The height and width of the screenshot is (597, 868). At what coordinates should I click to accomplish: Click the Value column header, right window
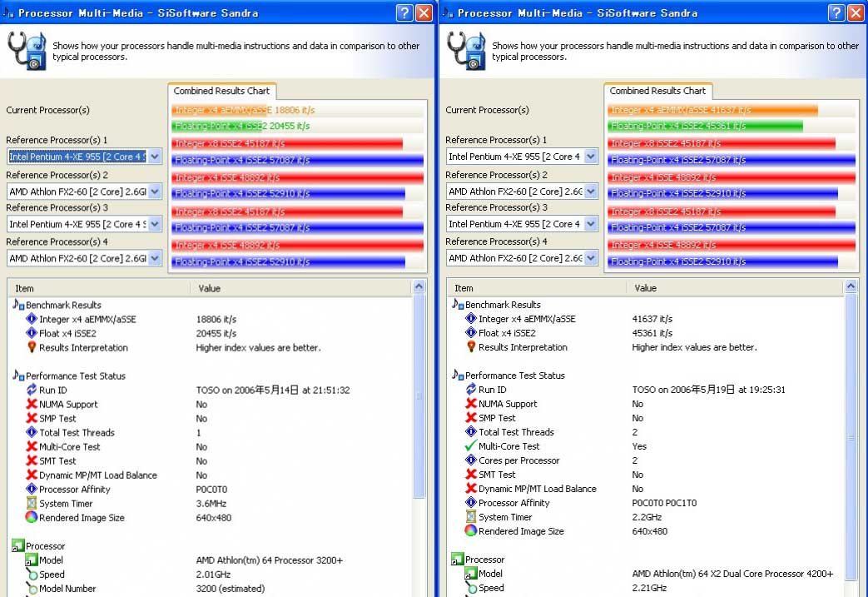(x=735, y=288)
